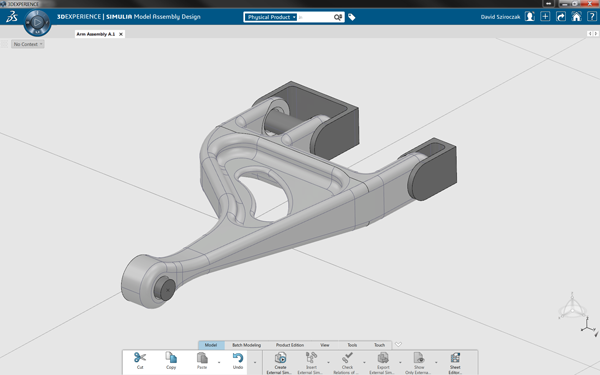Image resolution: width=600 pixels, height=375 pixels.
Task: Expand the dropdown arrow next to Undo
Action: click(x=255, y=362)
